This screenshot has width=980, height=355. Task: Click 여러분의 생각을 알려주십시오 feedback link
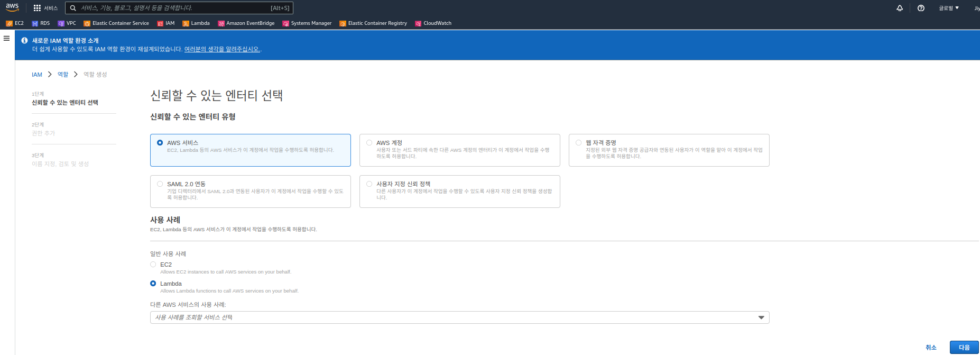222,49
